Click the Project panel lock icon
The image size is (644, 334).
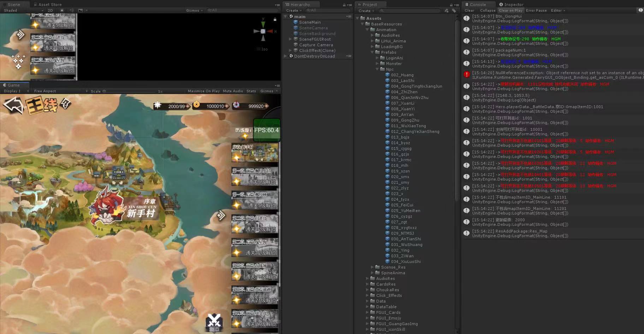coord(451,5)
